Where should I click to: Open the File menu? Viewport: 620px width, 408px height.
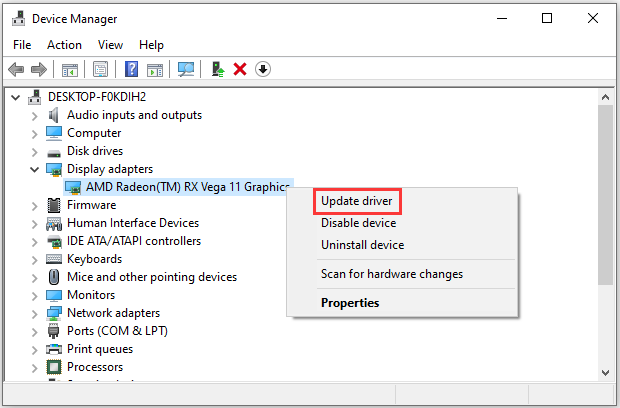coord(22,45)
